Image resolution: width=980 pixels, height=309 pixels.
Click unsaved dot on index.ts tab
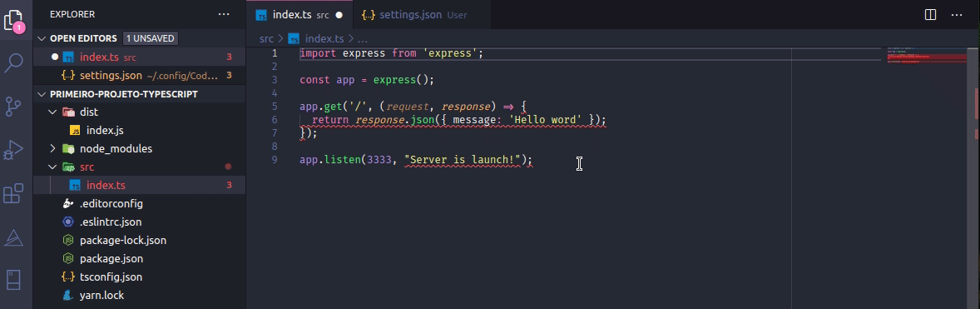coord(339,14)
